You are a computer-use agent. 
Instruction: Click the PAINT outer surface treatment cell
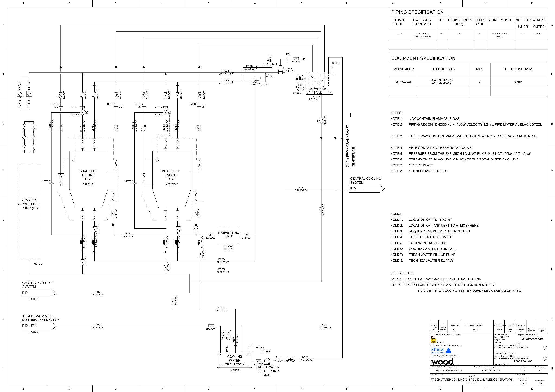[x=538, y=34]
